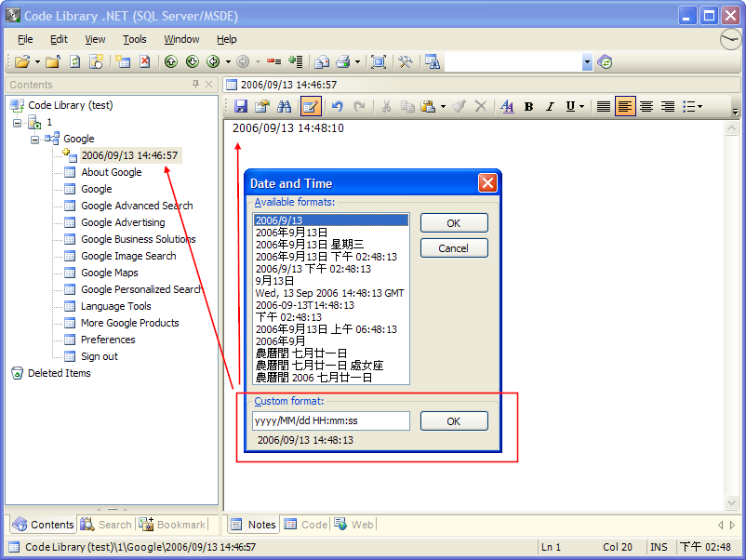Open the Underline style dropdown arrow
The height and width of the screenshot is (560, 746).
coord(581,106)
